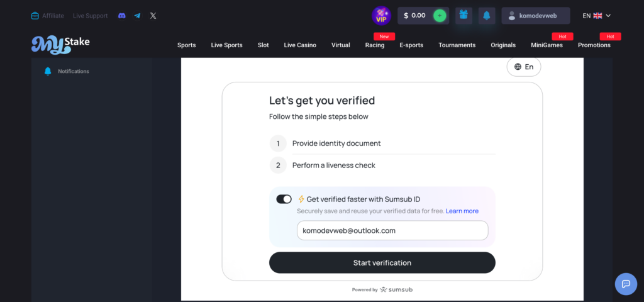
Task: Open MiniGames section
Action: tap(547, 45)
